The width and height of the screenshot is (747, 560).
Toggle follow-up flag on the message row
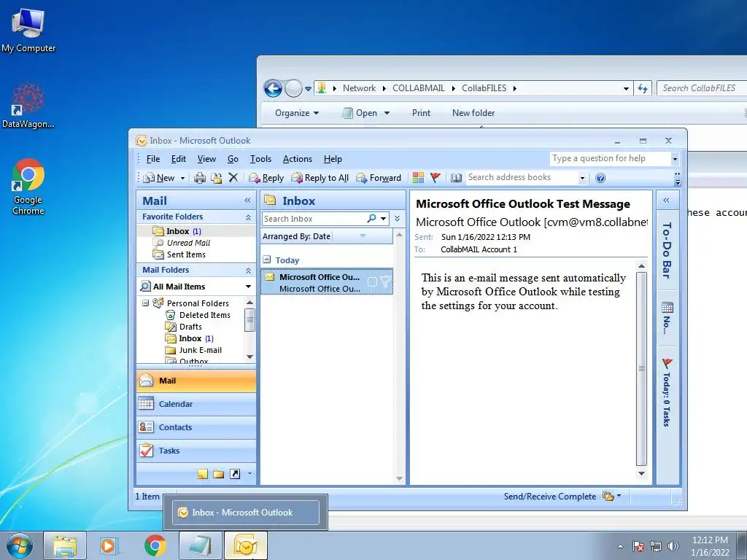click(x=385, y=282)
